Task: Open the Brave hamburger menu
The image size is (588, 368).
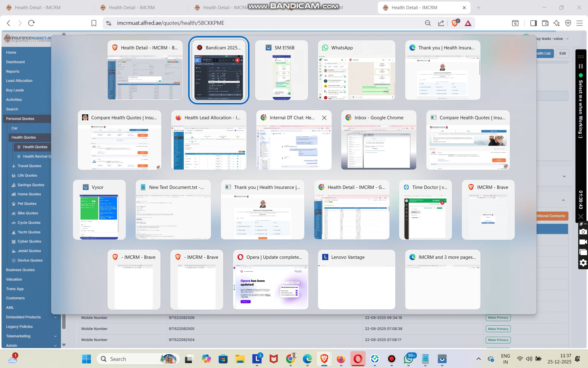Action: pyautogui.click(x=579, y=23)
